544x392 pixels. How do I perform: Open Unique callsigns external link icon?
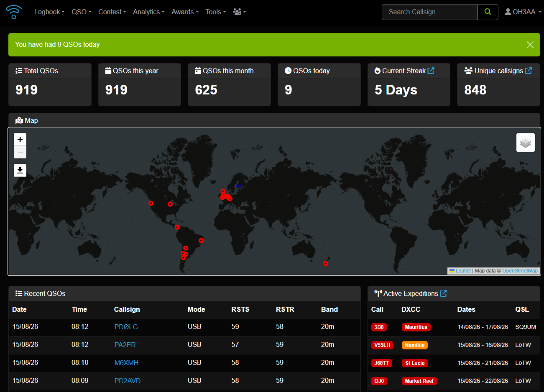coord(529,71)
